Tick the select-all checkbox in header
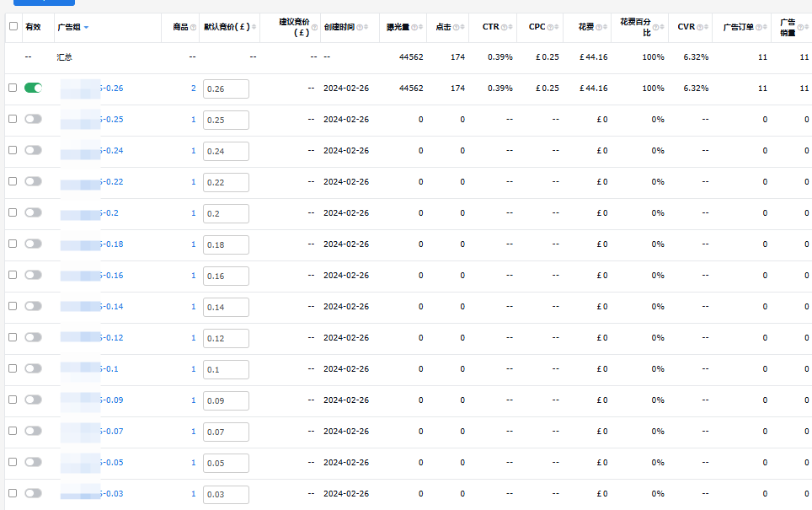Screen dimensions: 812x510 pos(13,26)
